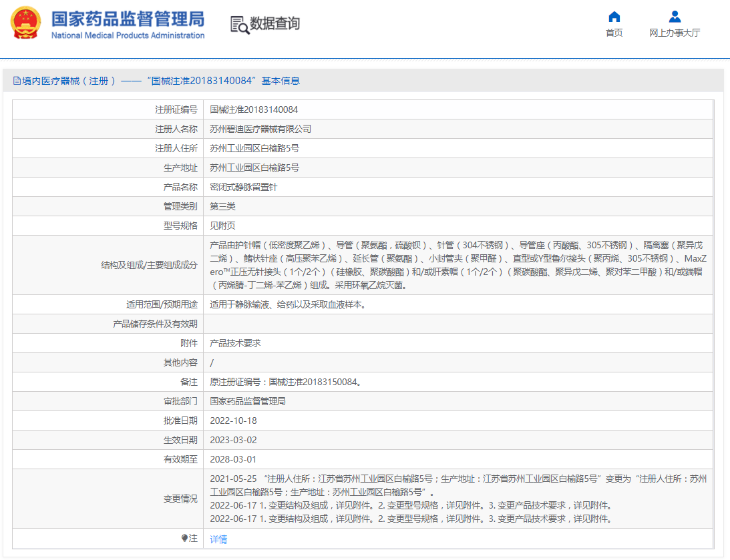730x560 pixels.
Task: Click the 生效日期 row label
Action: [180, 440]
